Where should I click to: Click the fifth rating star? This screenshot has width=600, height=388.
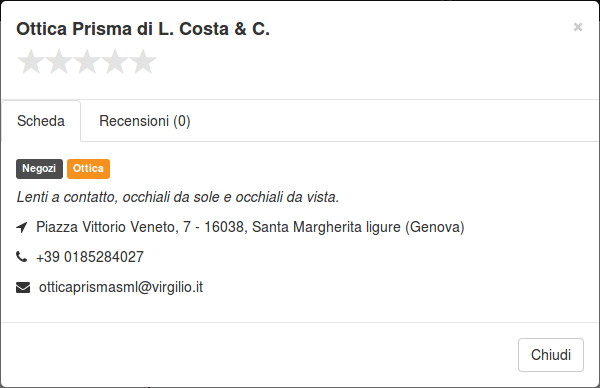coord(143,62)
